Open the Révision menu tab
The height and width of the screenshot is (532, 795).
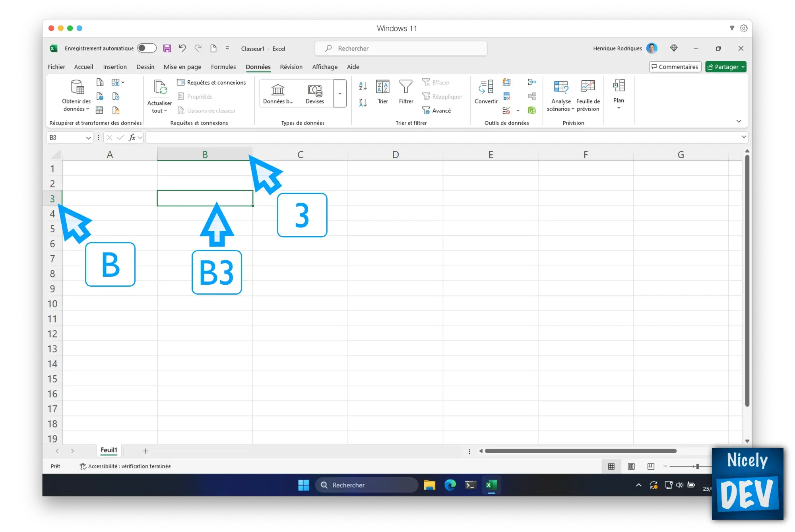(x=291, y=66)
